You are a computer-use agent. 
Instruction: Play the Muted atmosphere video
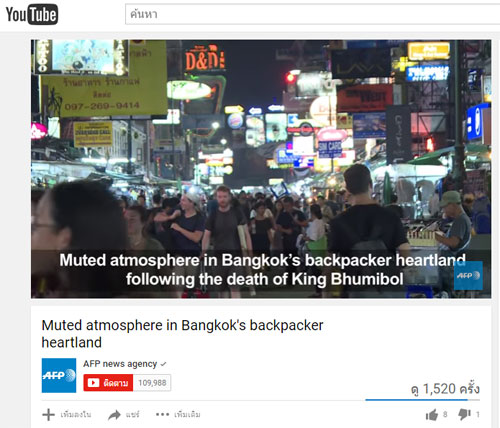(x=261, y=169)
